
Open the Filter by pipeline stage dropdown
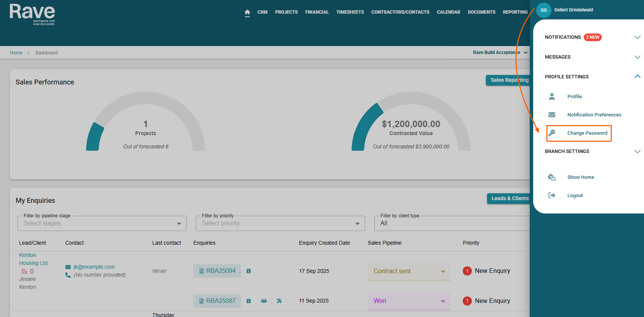102,223
